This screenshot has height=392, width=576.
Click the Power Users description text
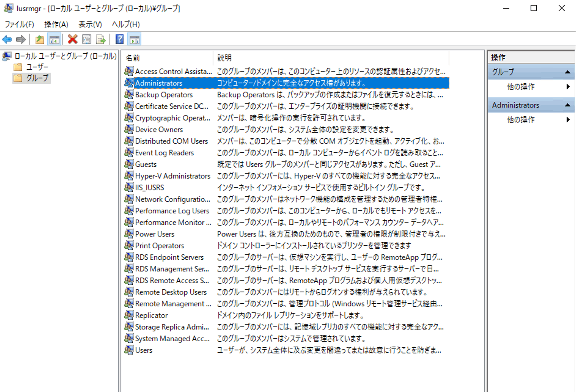[331, 234]
